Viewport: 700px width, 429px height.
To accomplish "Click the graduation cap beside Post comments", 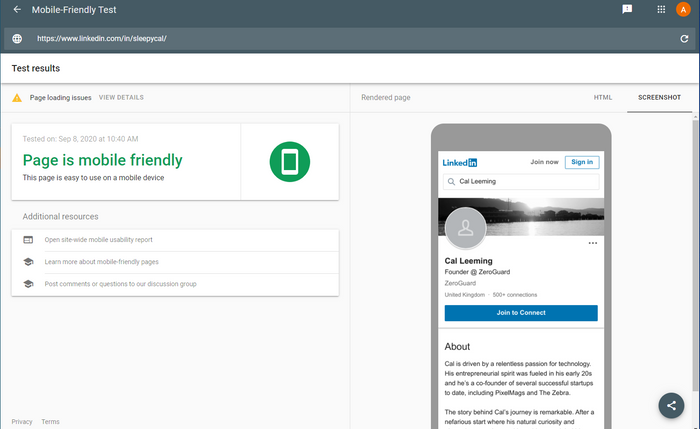I will click(28, 284).
